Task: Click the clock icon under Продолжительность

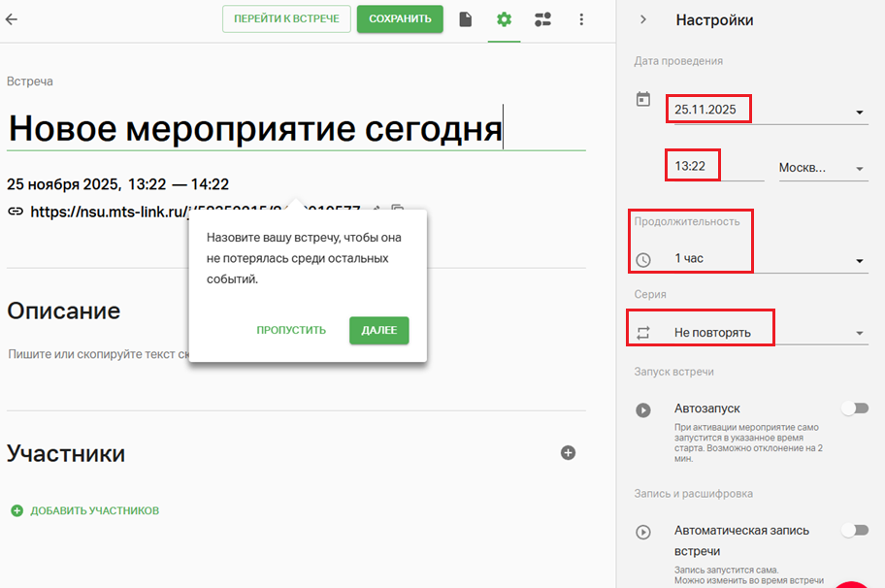Action: click(642, 260)
